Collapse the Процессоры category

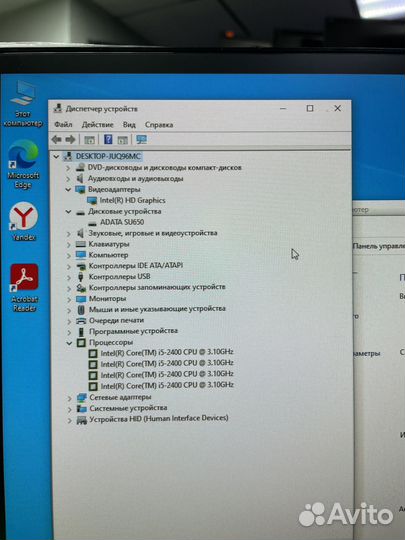[69, 343]
